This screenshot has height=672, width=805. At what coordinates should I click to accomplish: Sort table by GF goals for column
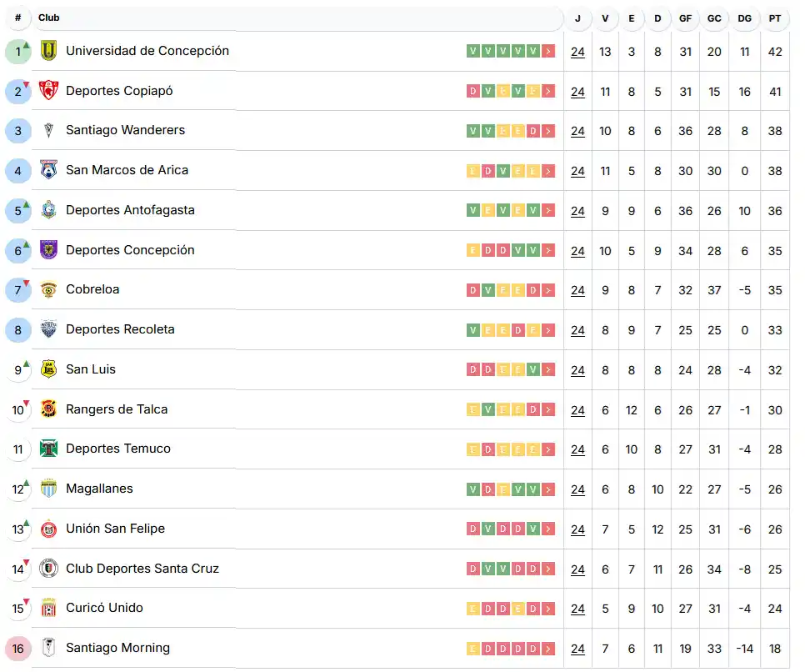click(685, 18)
